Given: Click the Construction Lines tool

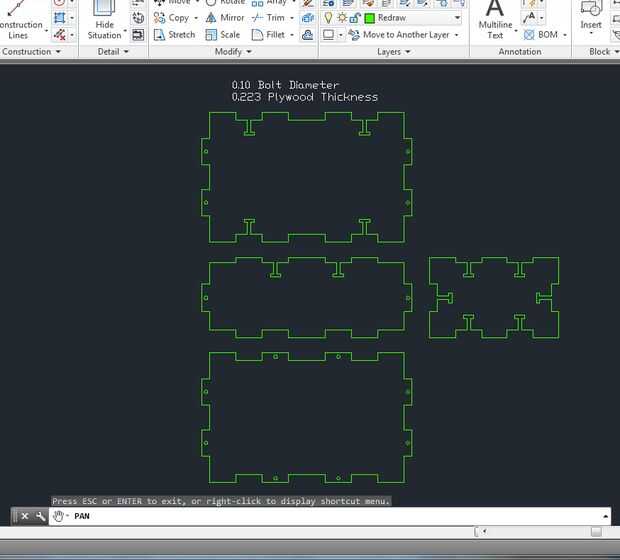Looking at the screenshot, I should pos(19,21).
